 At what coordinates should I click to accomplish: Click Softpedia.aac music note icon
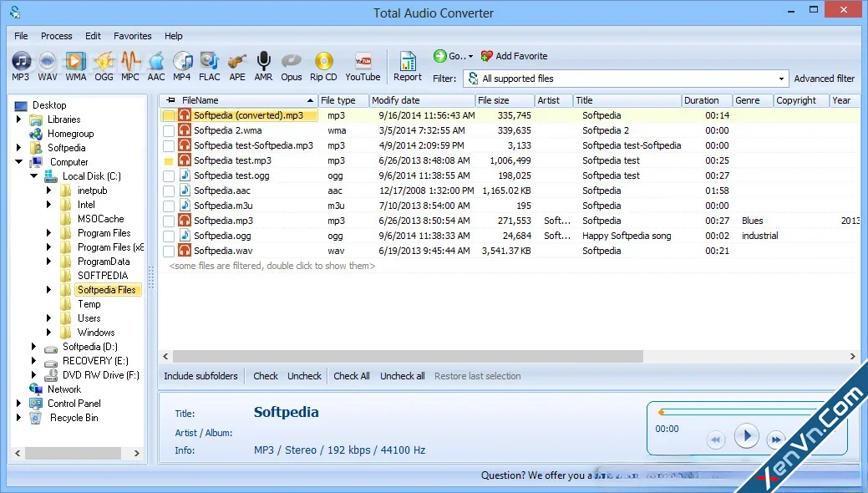pos(185,190)
